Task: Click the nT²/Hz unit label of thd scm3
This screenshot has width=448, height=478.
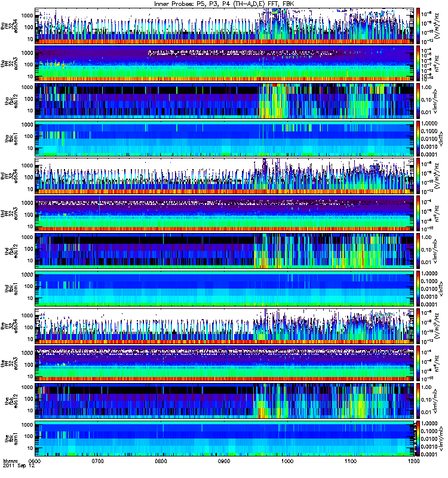Action: [x=436, y=213]
